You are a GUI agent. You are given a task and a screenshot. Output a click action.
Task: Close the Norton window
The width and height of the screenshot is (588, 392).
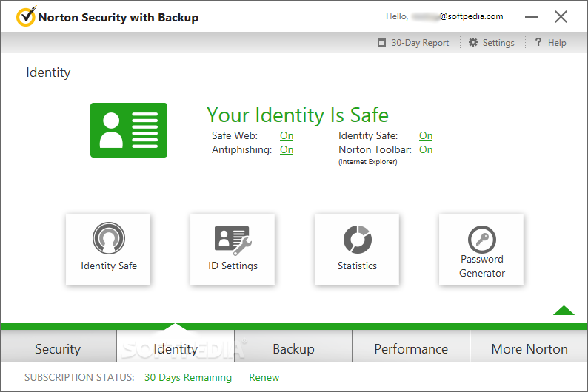point(561,17)
